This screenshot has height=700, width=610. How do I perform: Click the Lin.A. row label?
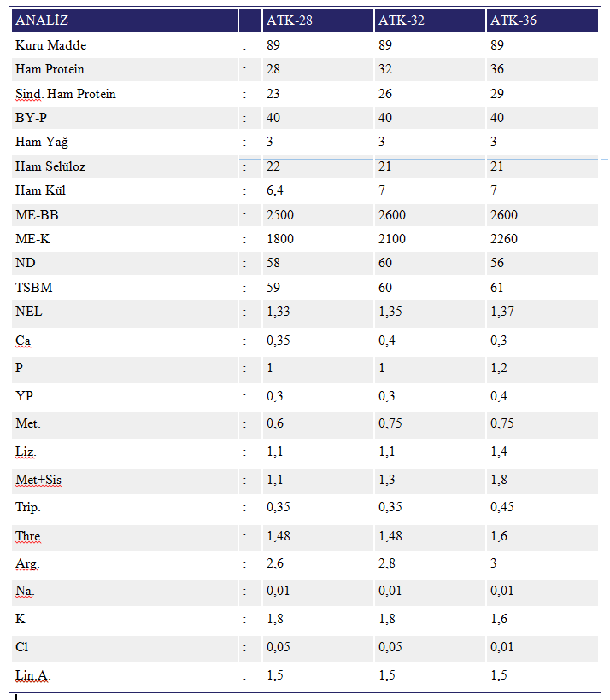click(x=33, y=675)
